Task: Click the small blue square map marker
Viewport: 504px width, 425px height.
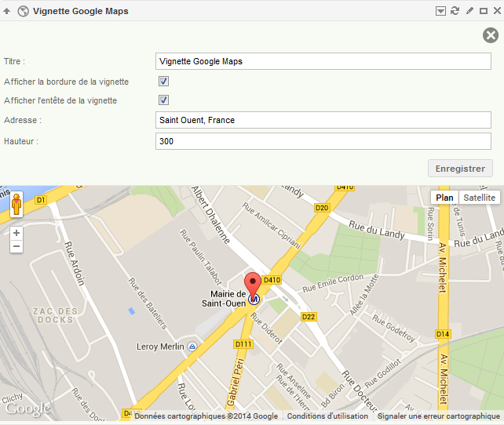Action: 131,311
